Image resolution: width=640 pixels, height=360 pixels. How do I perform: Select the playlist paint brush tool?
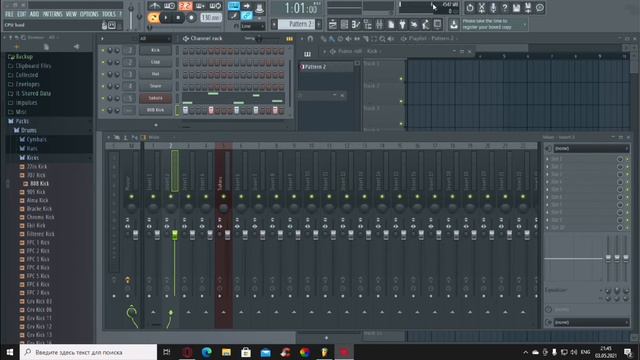pos(332,39)
